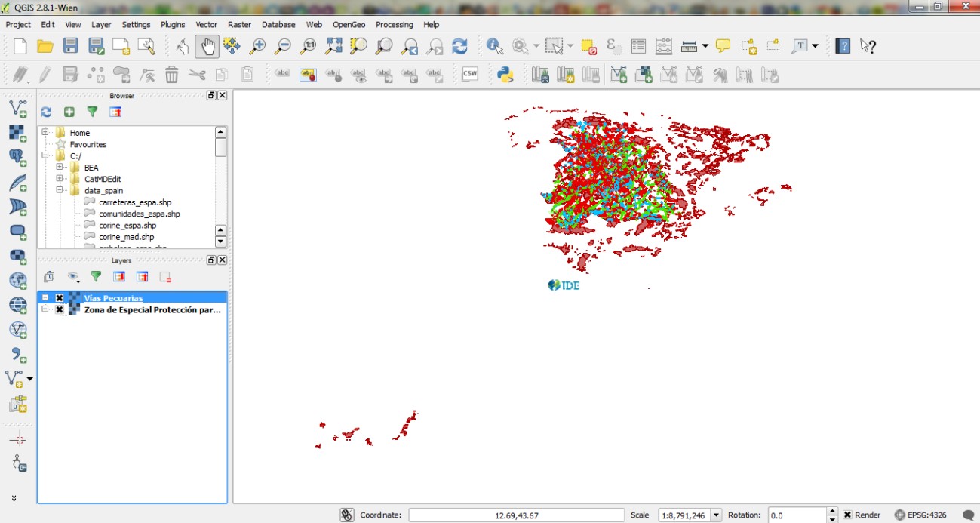Toggle visibility of Zona de Especial Protección layer
The height and width of the screenshot is (523, 980).
point(60,310)
